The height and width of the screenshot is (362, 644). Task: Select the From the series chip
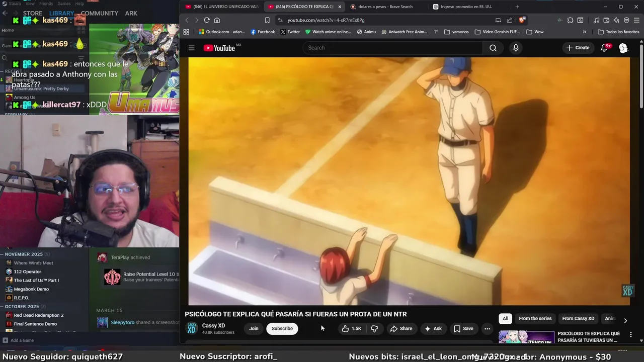(x=535, y=318)
